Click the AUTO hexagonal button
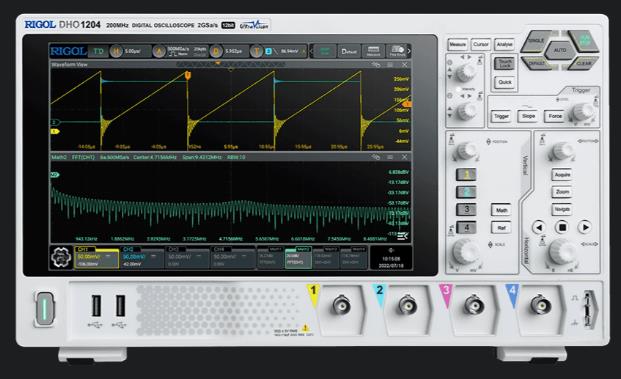The width and height of the screenshot is (621, 379). tap(560, 51)
